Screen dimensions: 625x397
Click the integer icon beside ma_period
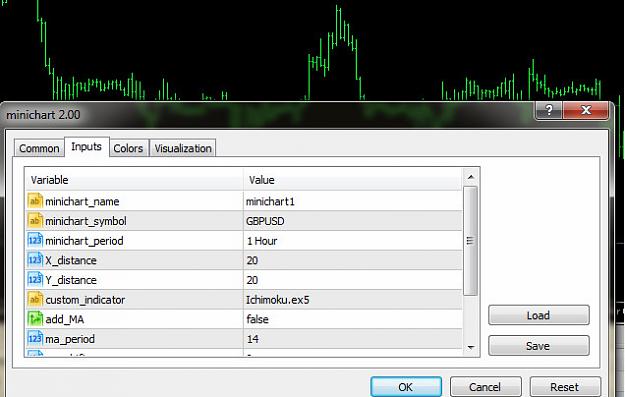[x=35, y=338]
